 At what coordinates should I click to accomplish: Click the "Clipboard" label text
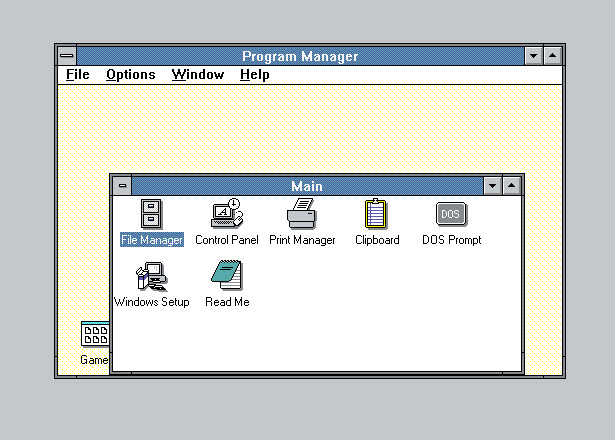tap(377, 240)
